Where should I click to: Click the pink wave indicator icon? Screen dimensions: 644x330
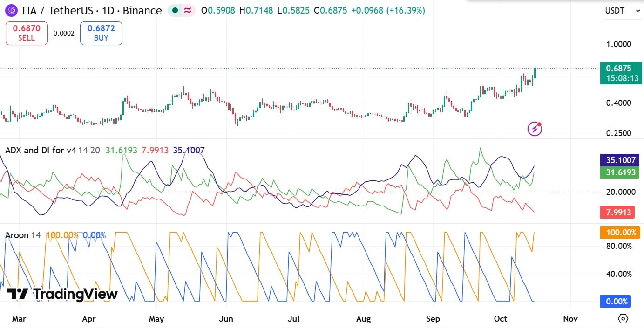(x=188, y=10)
